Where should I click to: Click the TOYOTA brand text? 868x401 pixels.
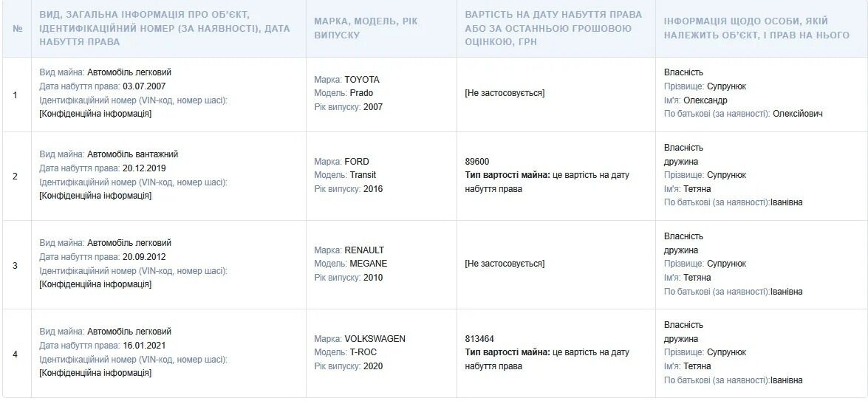click(x=362, y=80)
